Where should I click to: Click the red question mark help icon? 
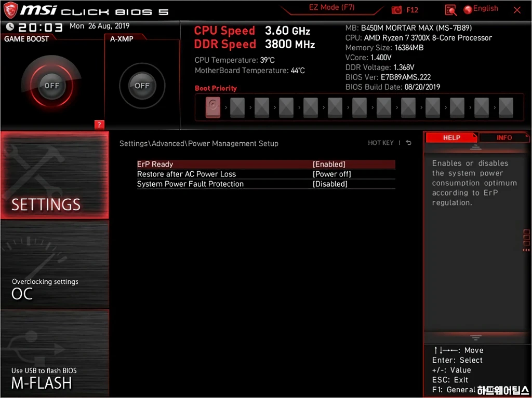point(99,125)
